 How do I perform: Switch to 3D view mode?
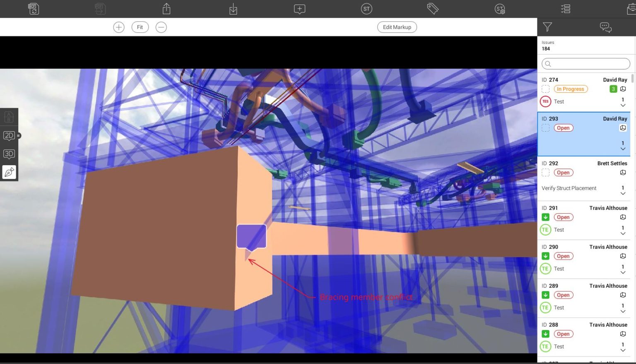[x=9, y=154]
